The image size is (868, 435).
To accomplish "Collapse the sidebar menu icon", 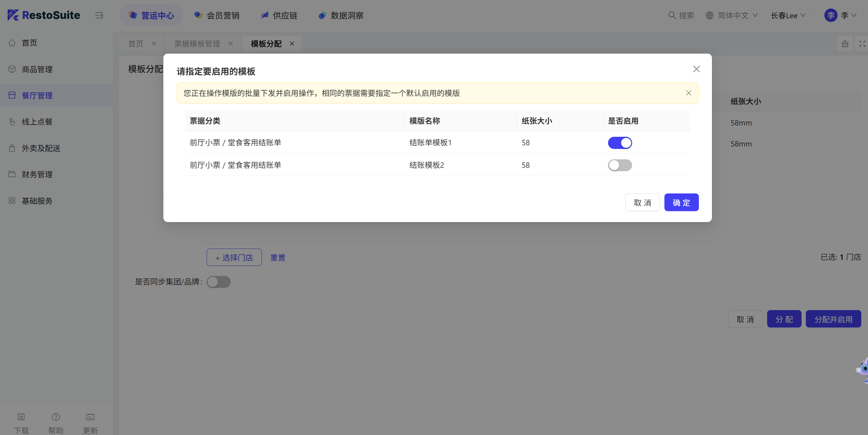I will pyautogui.click(x=99, y=16).
